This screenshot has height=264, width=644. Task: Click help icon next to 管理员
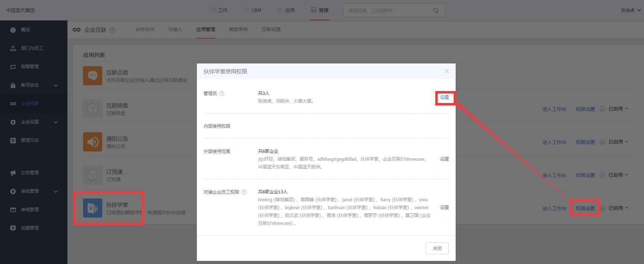(x=222, y=93)
